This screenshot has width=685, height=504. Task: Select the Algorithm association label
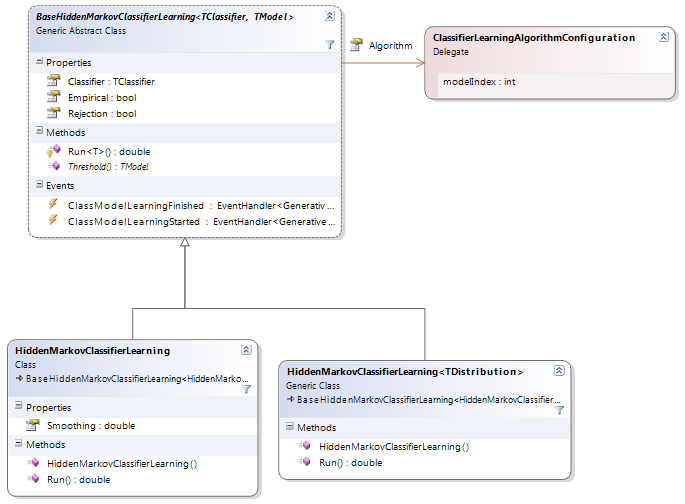pos(391,45)
